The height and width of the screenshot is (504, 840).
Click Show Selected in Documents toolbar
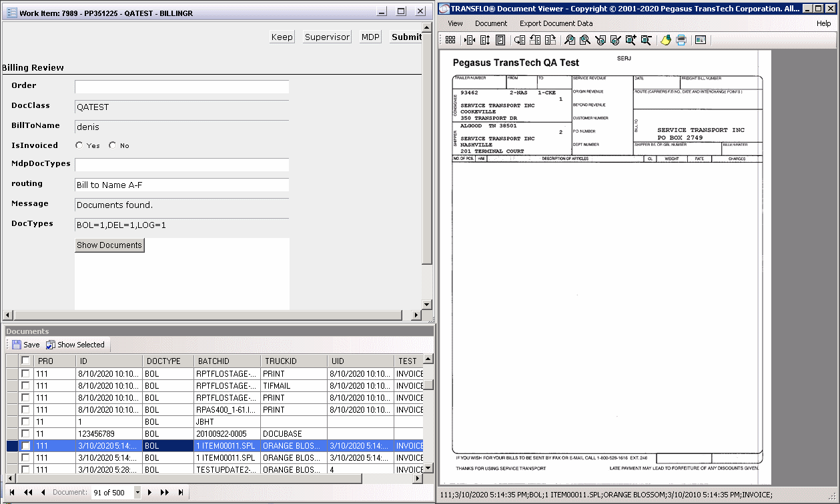(x=75, y=345)
